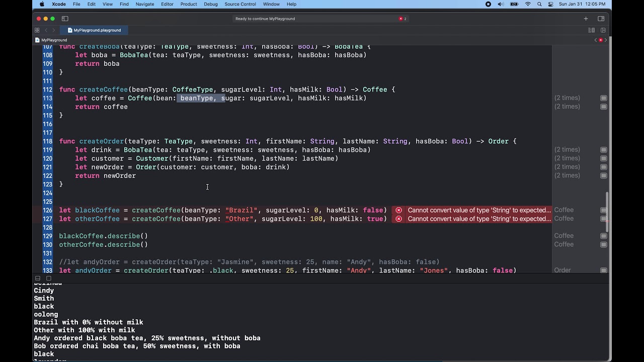The image size is (644, 362).
Task: Click the toolbar error count badge
Action: coord(403,19)
